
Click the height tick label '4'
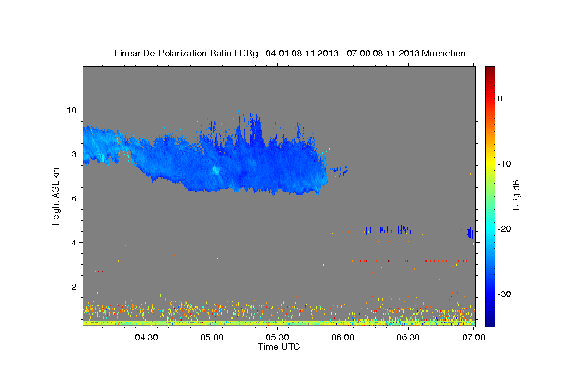[x=75, y=242]
